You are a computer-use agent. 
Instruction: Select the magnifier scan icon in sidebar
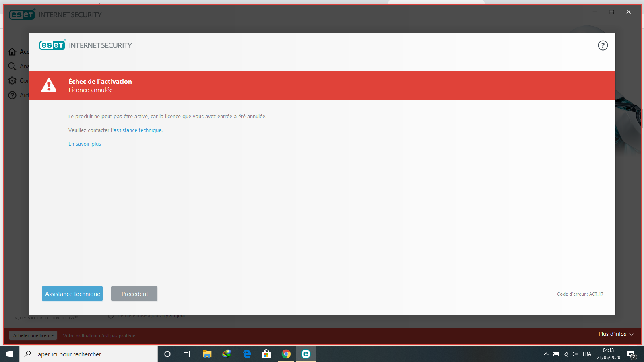[x=12, y=66]
